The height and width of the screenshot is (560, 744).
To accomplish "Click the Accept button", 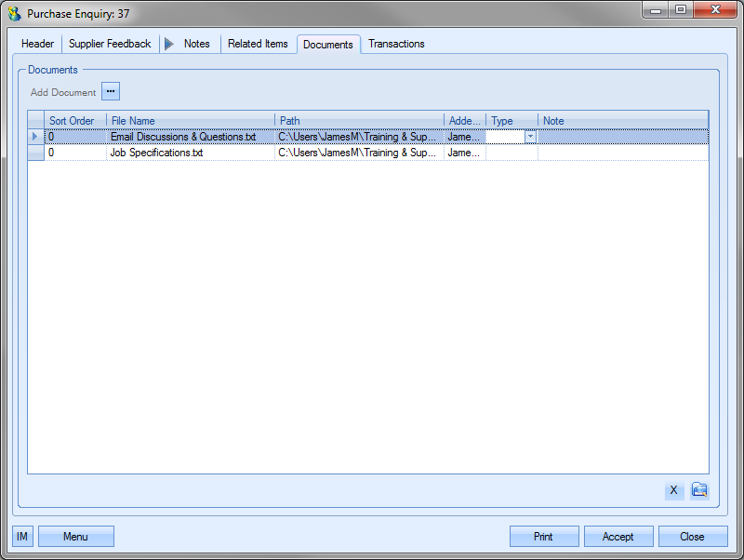I will [x=618, y=536].
